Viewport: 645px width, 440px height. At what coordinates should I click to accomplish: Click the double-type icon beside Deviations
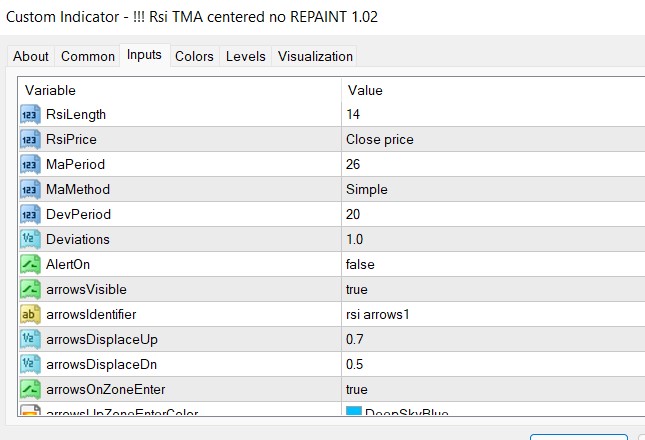[30, 240]
